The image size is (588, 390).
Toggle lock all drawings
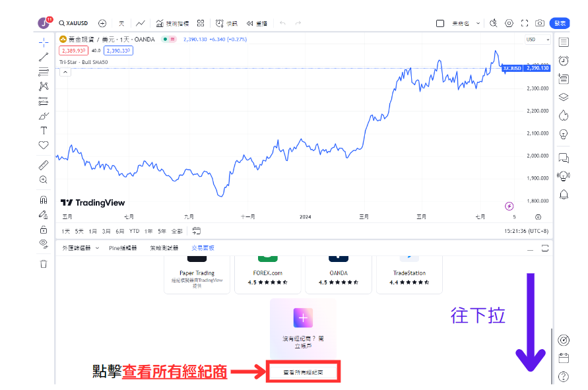point(44,230)
